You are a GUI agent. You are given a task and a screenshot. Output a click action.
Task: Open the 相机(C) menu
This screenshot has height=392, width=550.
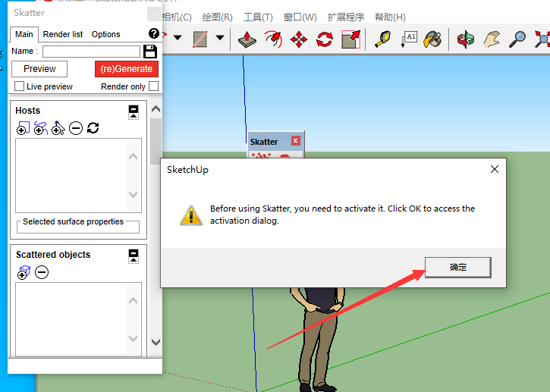[x=177, y=17]
